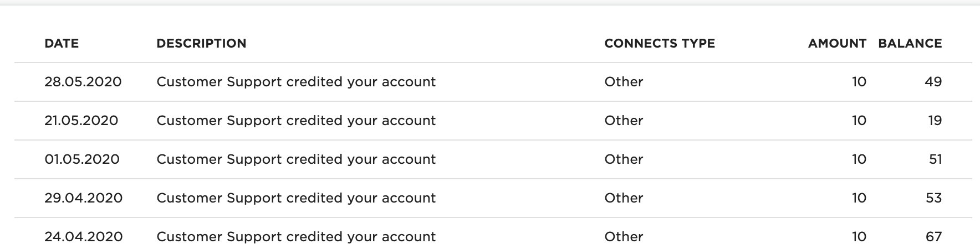Image resolution: width=980 pixels, height=249 pixels.
Task: Click the BALANCE column header
Action: tap(910, 43)
